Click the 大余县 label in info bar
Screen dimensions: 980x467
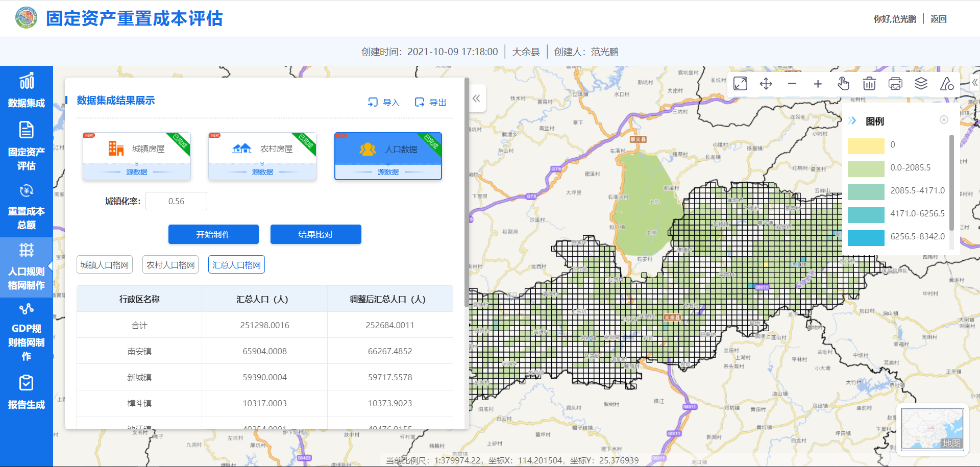526,52
